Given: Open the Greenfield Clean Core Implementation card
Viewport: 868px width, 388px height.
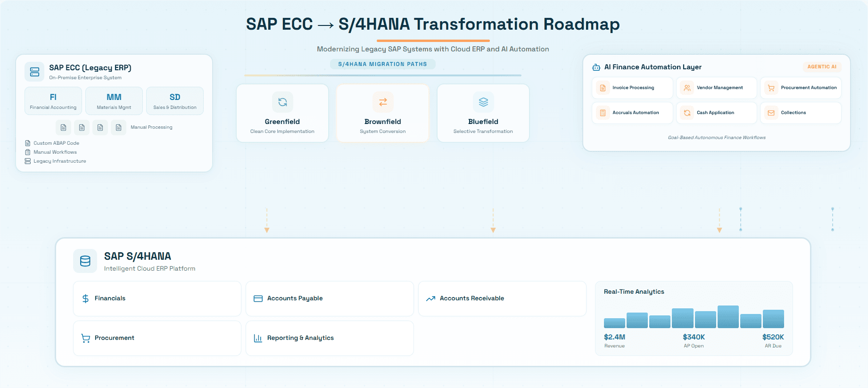Looking at the screenshot, I should point(282,113).
